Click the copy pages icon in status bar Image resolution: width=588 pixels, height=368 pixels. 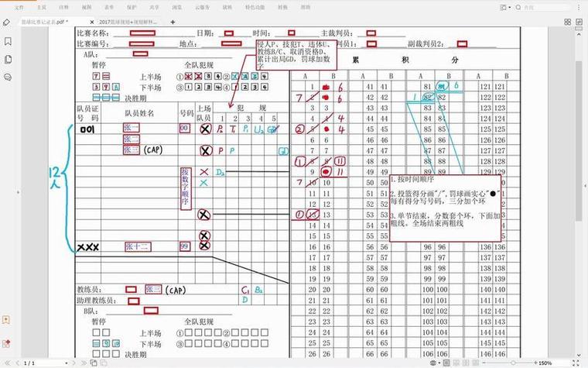[94, 363]
